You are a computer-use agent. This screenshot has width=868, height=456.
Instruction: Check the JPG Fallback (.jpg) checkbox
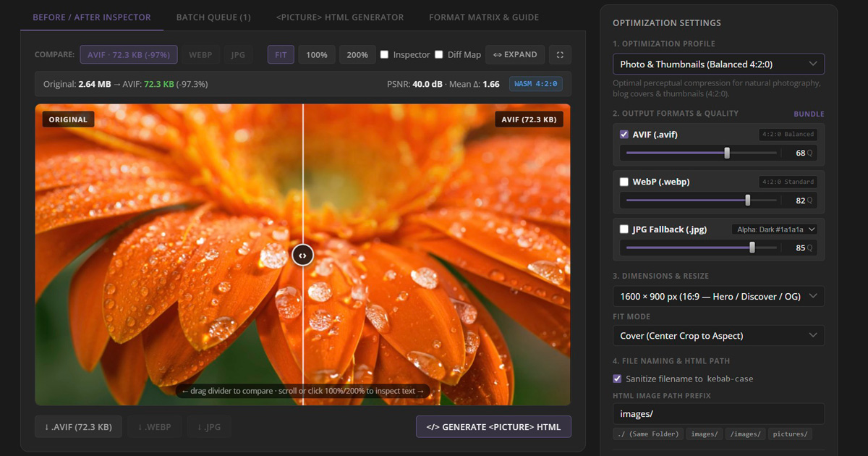(x=624, y=229)
